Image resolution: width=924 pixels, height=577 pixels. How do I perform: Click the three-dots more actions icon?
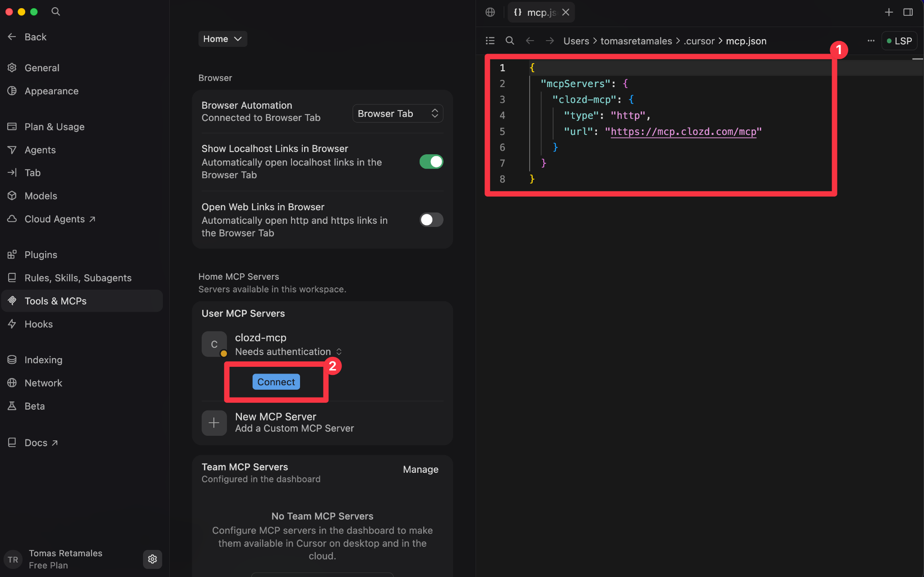(871, 41)
